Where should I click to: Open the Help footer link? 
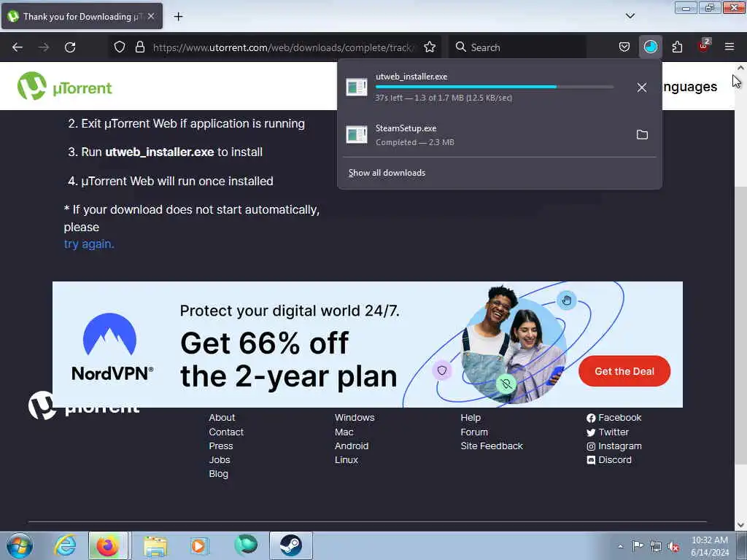coord(471,418)
